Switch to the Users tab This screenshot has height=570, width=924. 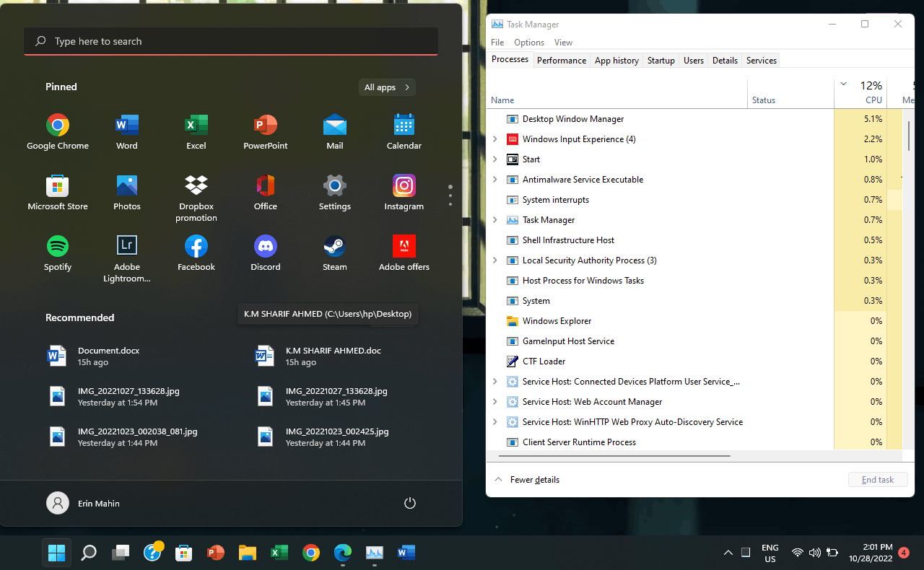pos(694,61)
